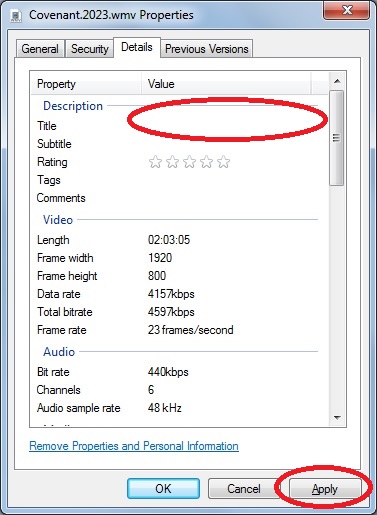This screenshot has height=515, width=377.
Task: Set rating to one star
Action: pos(155,162)
